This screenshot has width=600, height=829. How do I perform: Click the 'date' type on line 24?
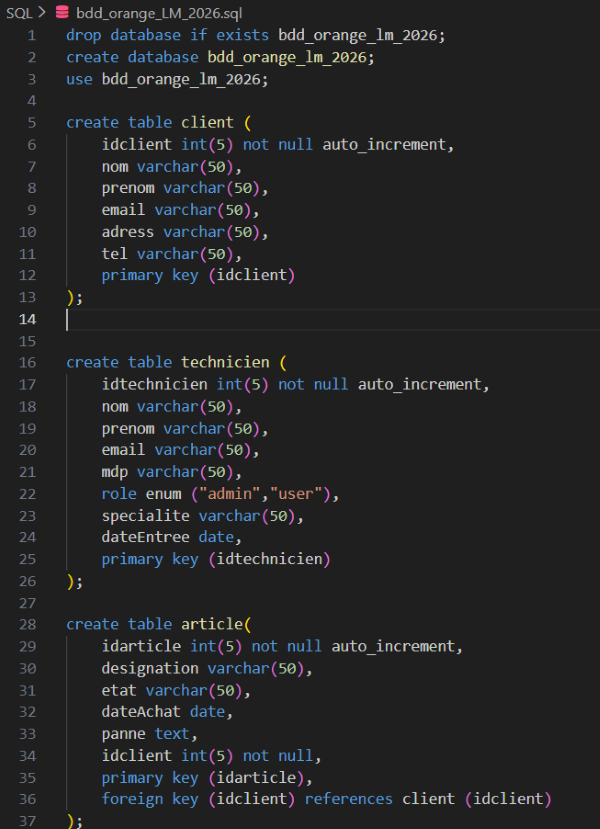coord(216,537)
